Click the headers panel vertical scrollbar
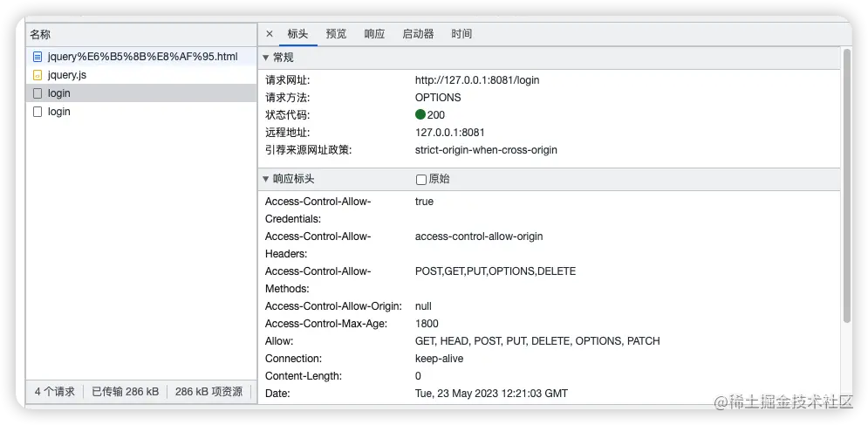868x425 pixels. 847,186
